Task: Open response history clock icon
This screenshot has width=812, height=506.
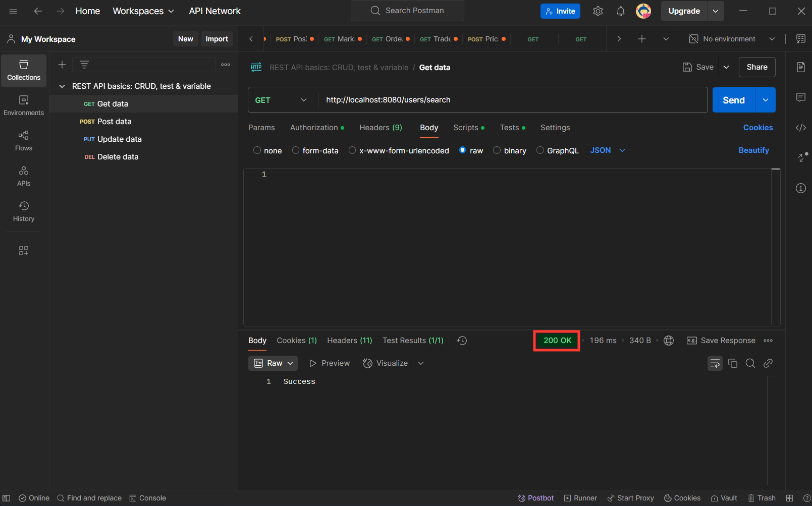Action: 462,341
